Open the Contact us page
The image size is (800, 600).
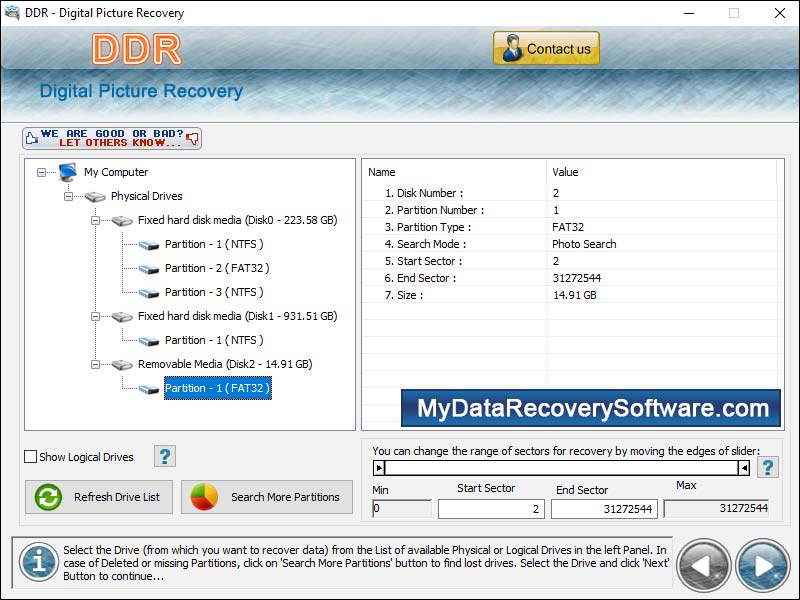[546, 48]
